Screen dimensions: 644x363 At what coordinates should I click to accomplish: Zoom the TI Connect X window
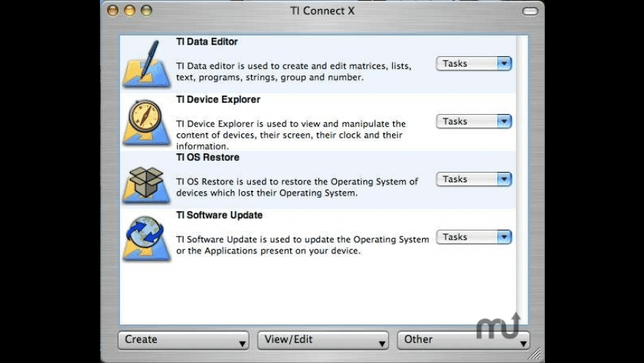pos(147,10)
